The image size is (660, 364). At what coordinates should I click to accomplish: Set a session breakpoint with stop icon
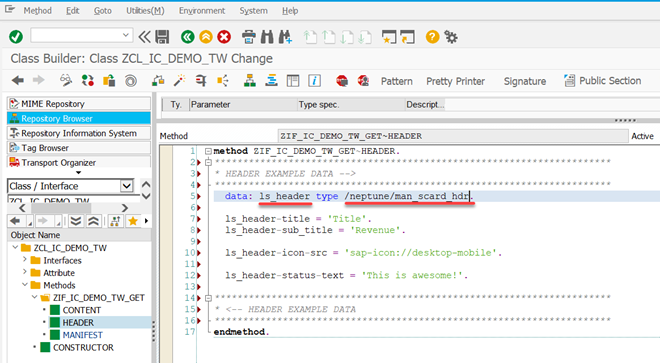pyautogui.click(x=342, y=80)
